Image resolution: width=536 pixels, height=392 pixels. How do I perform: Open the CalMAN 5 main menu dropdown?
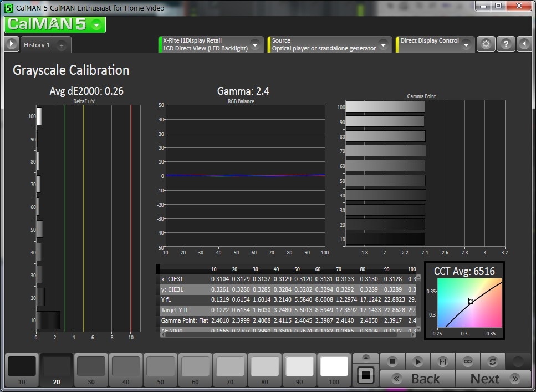click(96, 25)
